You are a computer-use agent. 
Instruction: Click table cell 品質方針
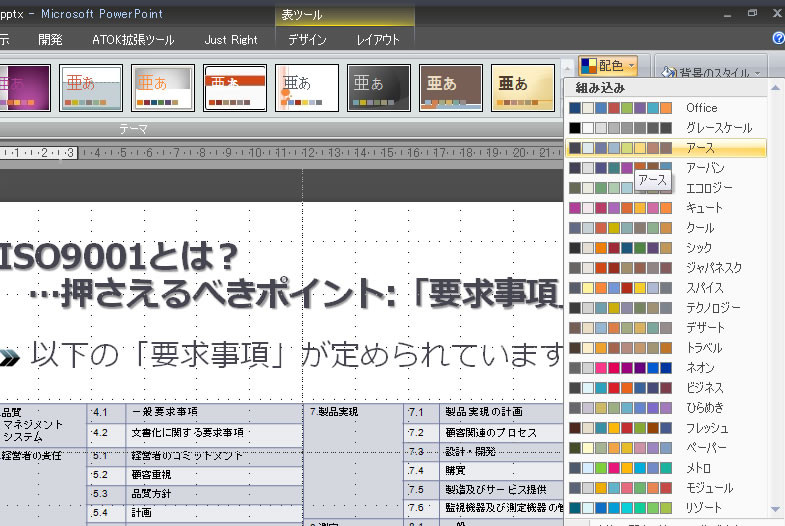(214, 493)
